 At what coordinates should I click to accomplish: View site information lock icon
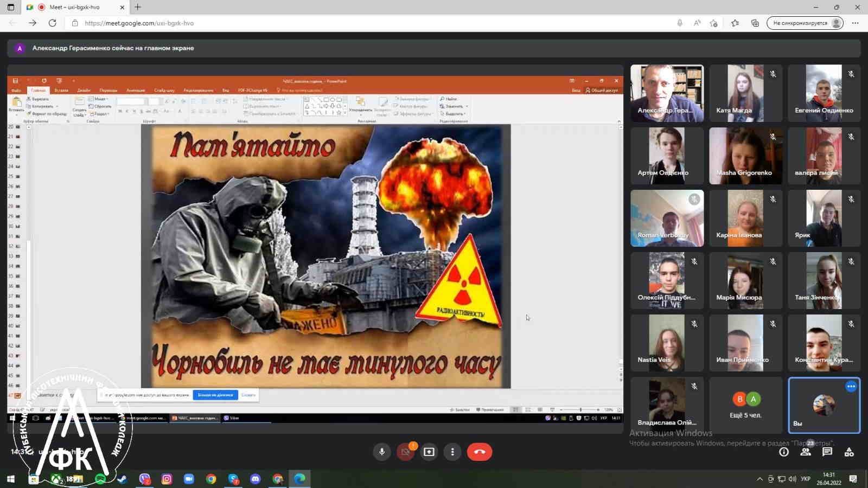point(75,23)
